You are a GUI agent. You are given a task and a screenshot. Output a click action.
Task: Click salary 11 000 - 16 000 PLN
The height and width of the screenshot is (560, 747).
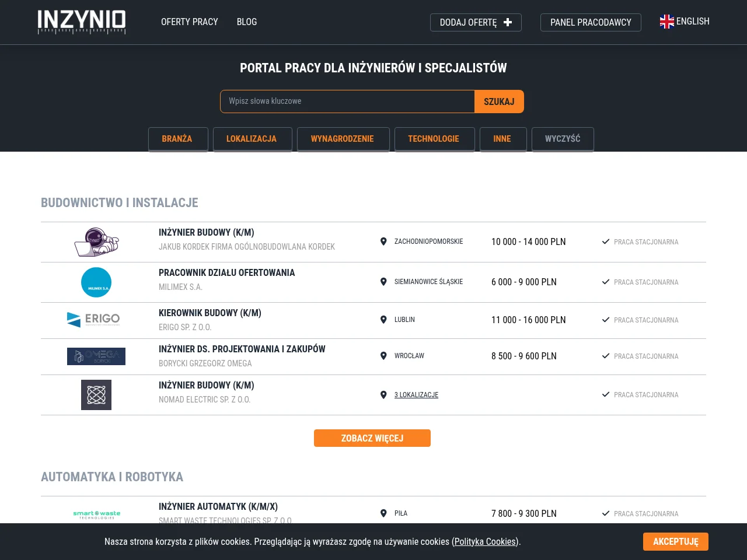click(529, 320)
